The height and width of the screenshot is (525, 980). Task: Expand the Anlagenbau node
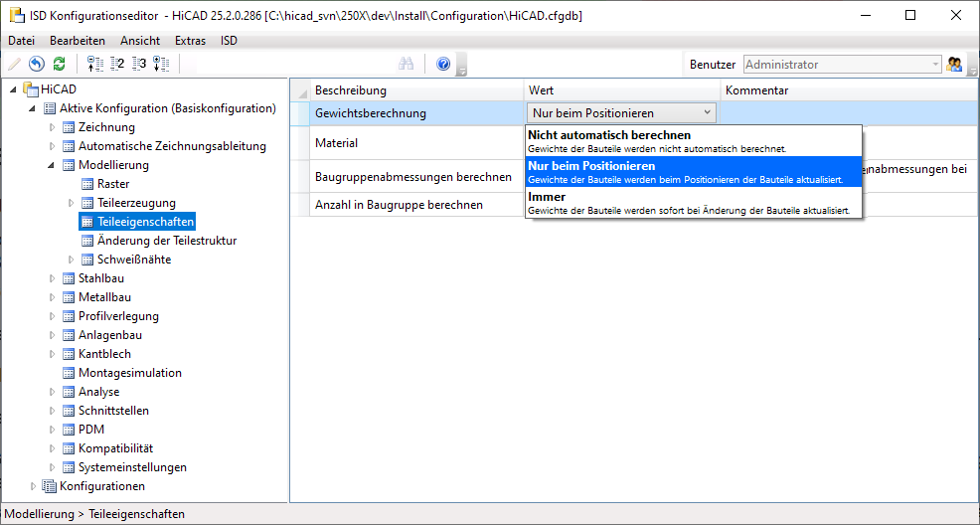point(53,335)
